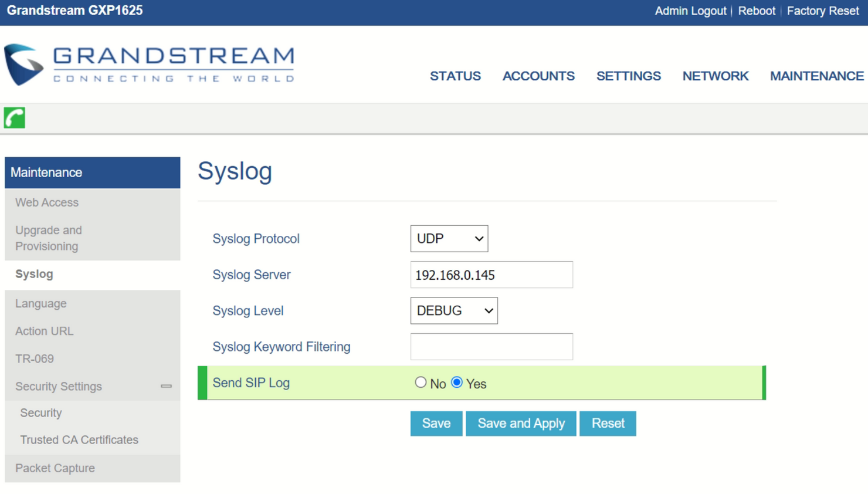Click the Syslog Level label
868x494 pixels.
(x=248, y=311)
